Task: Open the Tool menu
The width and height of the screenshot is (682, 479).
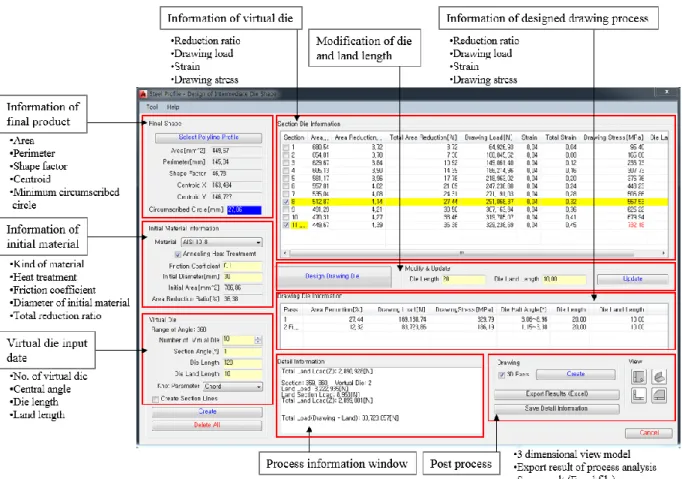Action: (x=152, y=107)
